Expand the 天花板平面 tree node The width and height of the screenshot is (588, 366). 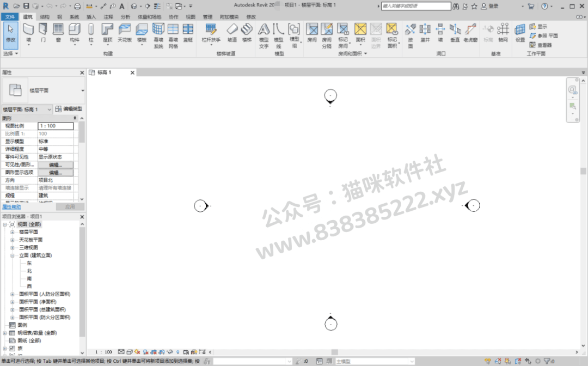[x=13, y=240]
